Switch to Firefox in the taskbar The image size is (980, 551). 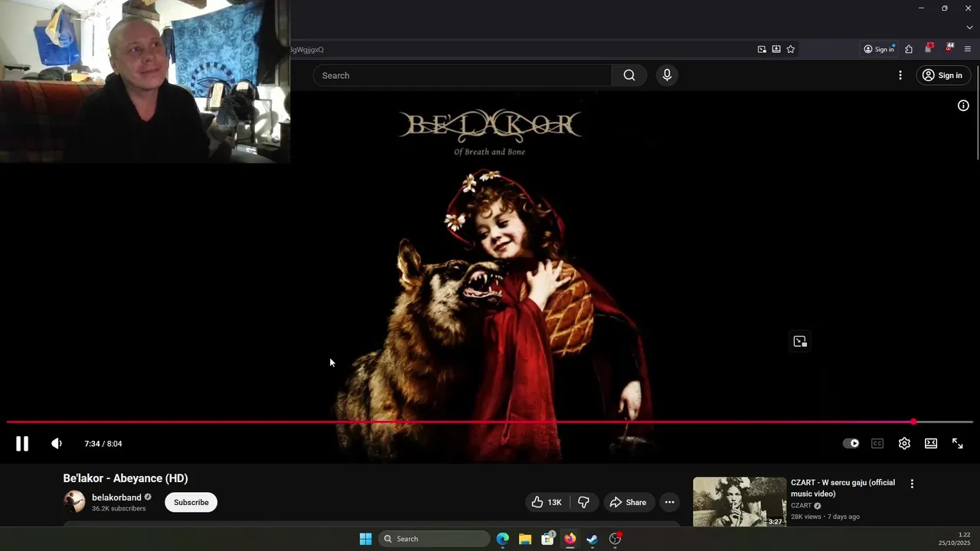[570, 539]
